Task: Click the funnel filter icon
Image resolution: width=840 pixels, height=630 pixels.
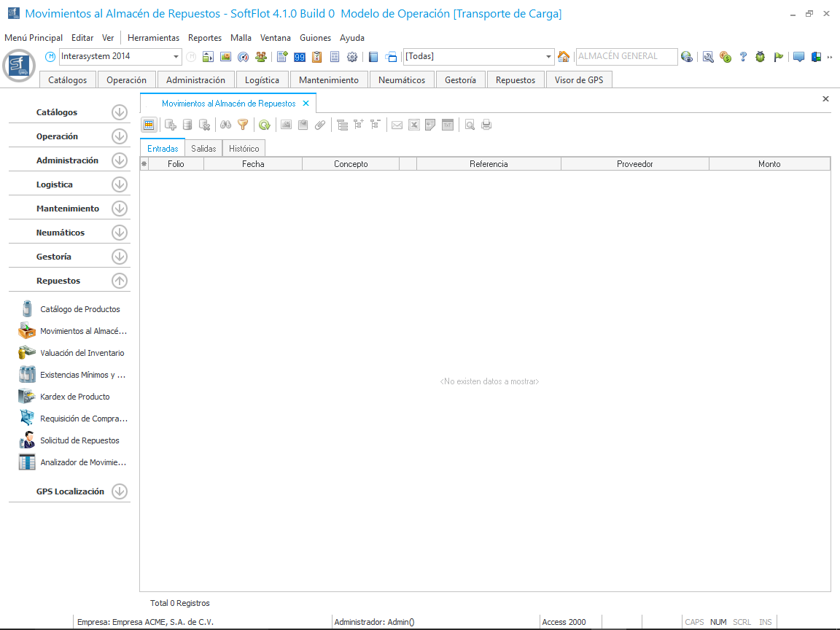Action: [243, 125]
